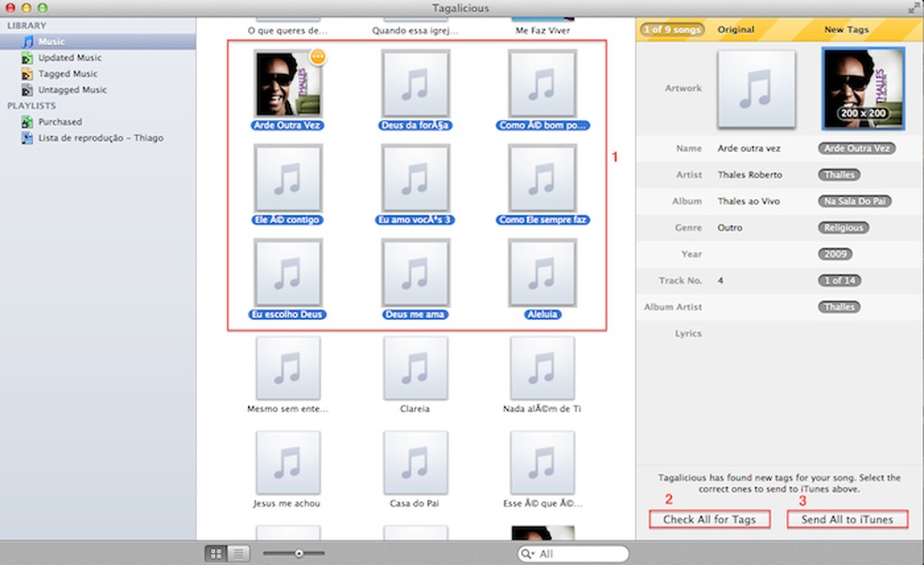The image size is (924, 565).
Task: Select the original empty artwork placeholder
Action: (756, 88)
